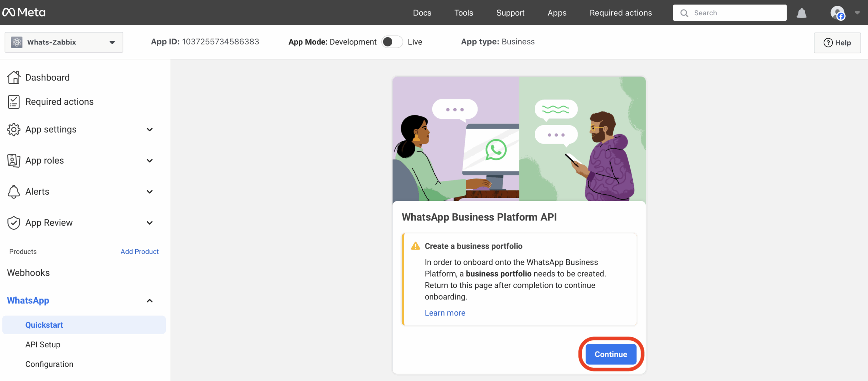Open Apps in the top menu
868x381 pixels.
pyautogui.click(x=557, y=13)
